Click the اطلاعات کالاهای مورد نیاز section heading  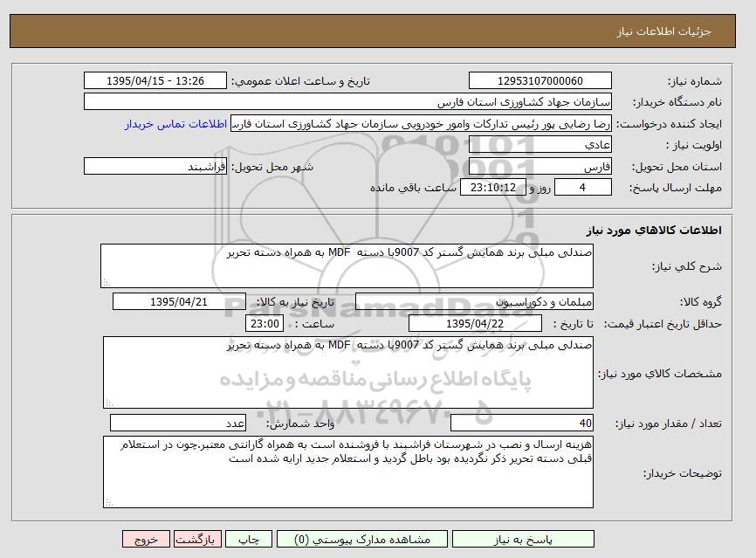click(x=654, y=231)
